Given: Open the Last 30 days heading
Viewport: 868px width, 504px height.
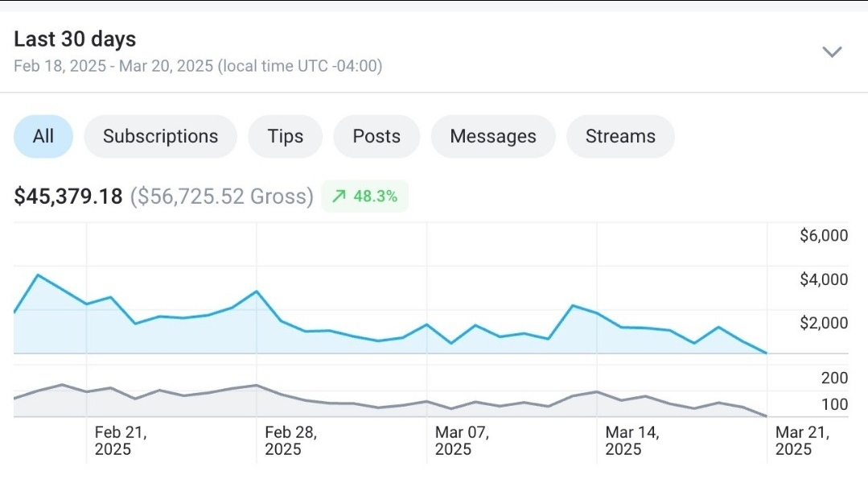Looking at the screenshot, I should (75, 39).
